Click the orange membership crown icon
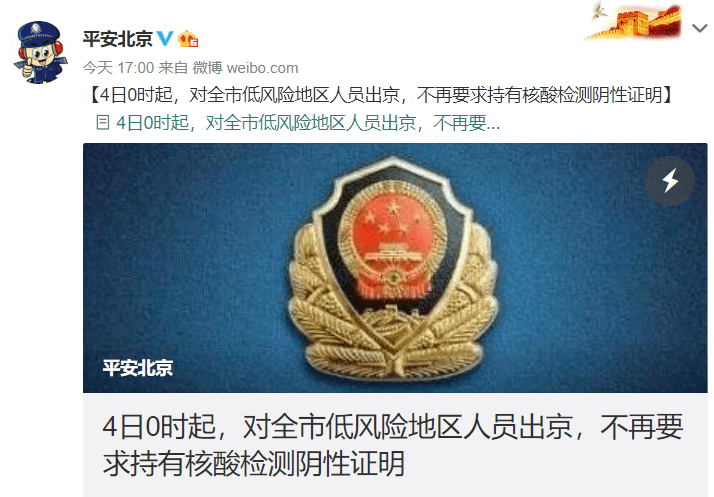This screenshot has height=497, width=714. 188,39
